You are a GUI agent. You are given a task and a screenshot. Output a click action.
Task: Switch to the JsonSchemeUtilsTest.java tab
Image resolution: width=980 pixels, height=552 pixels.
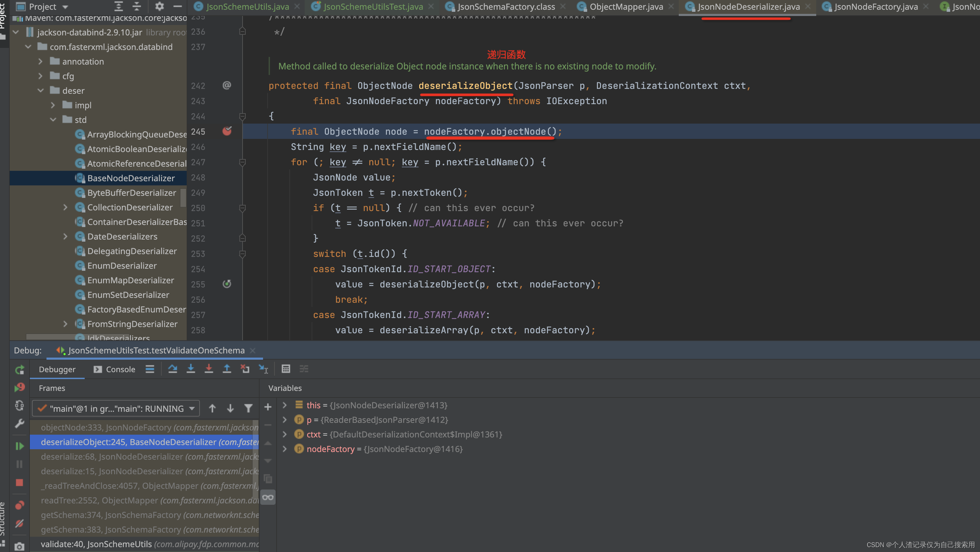373,7
